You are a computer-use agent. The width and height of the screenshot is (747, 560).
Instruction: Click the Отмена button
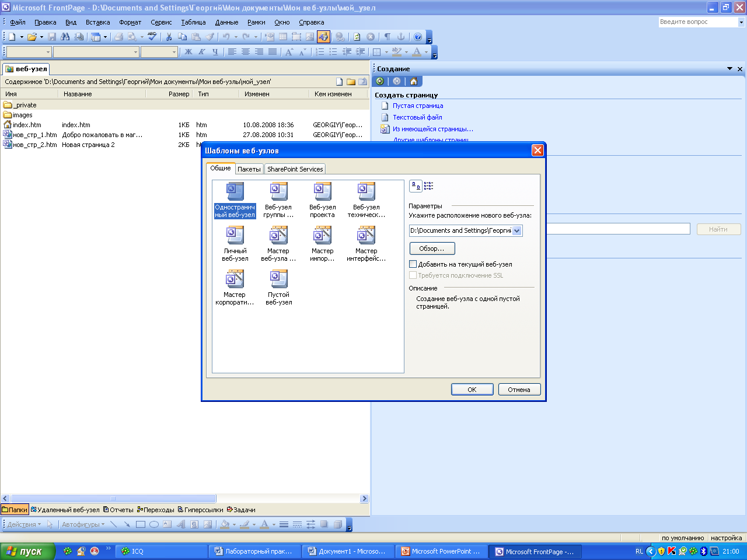pyautogui.click(x=519, y=390)
